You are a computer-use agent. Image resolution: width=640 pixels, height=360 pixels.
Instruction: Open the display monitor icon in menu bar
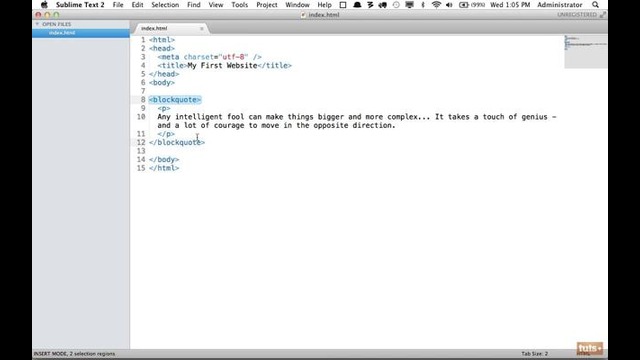pos(409,5)
